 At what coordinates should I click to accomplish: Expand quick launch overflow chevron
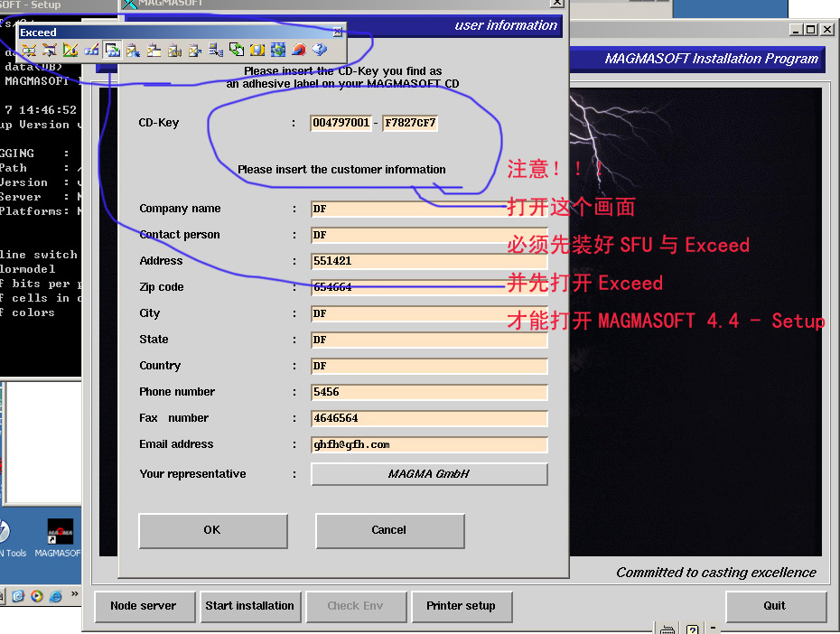[74, 594]
